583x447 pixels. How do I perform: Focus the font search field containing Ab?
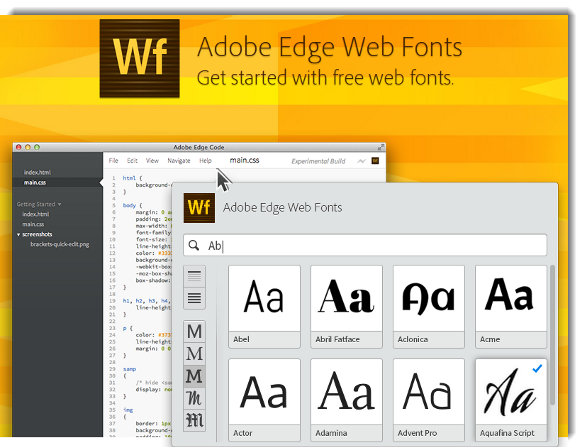(365, 245)
